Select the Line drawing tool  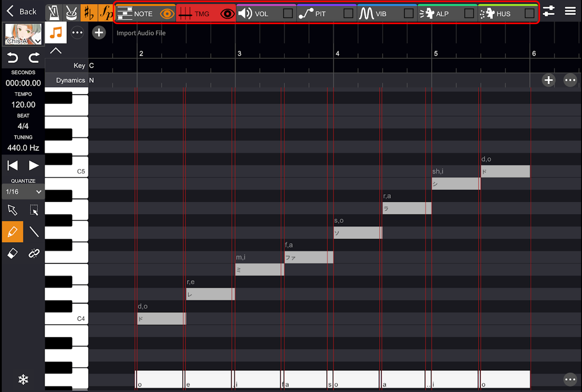pos(34,232)
